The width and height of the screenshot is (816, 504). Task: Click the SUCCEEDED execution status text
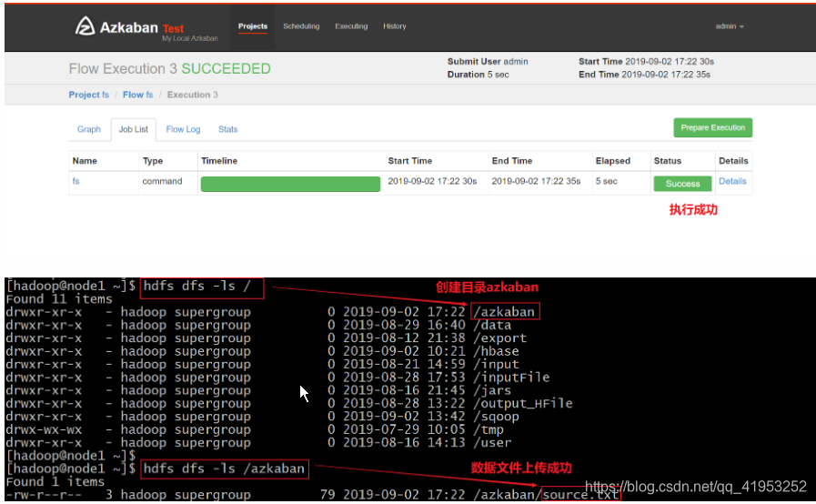[x=226, y=69]
